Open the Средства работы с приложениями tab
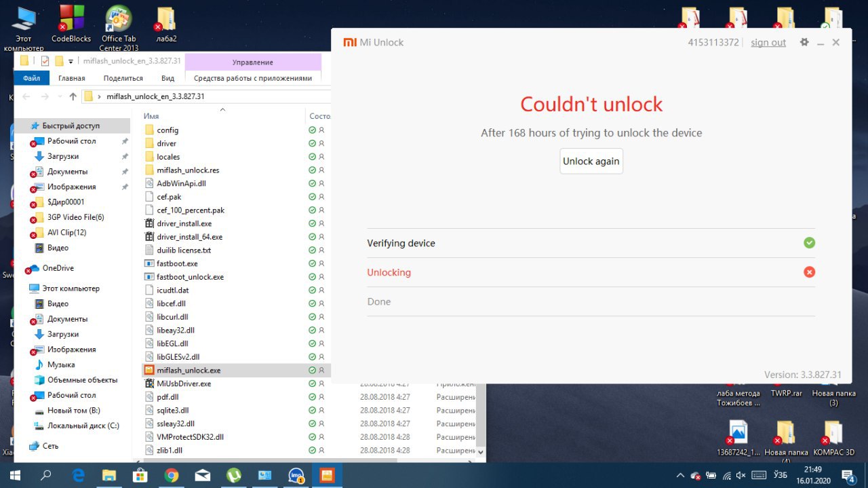Screen dimensions: 868x488 pyautogui.click(x=253, y=78)
